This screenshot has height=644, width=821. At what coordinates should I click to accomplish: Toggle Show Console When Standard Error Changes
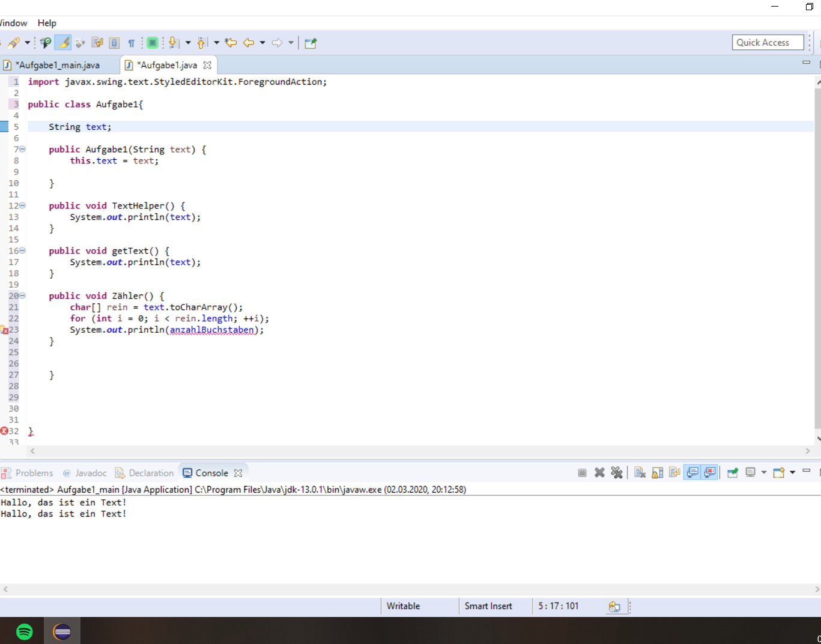pyautogui.click(x=710, y=472)
